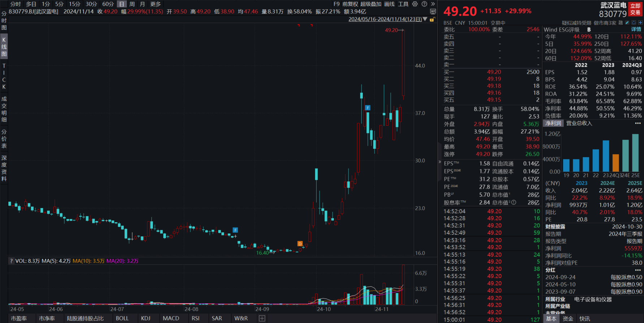Click the WP monitor icon
Screen dimensions: 644x323
pos(433,12)
